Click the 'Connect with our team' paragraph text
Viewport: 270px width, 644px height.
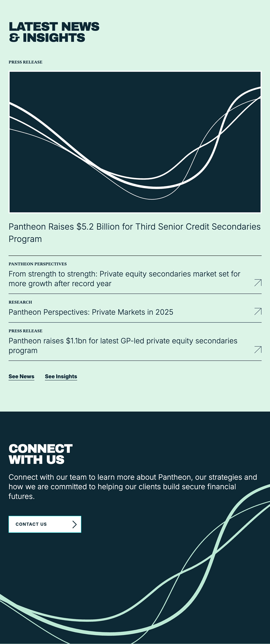(133, 487)
